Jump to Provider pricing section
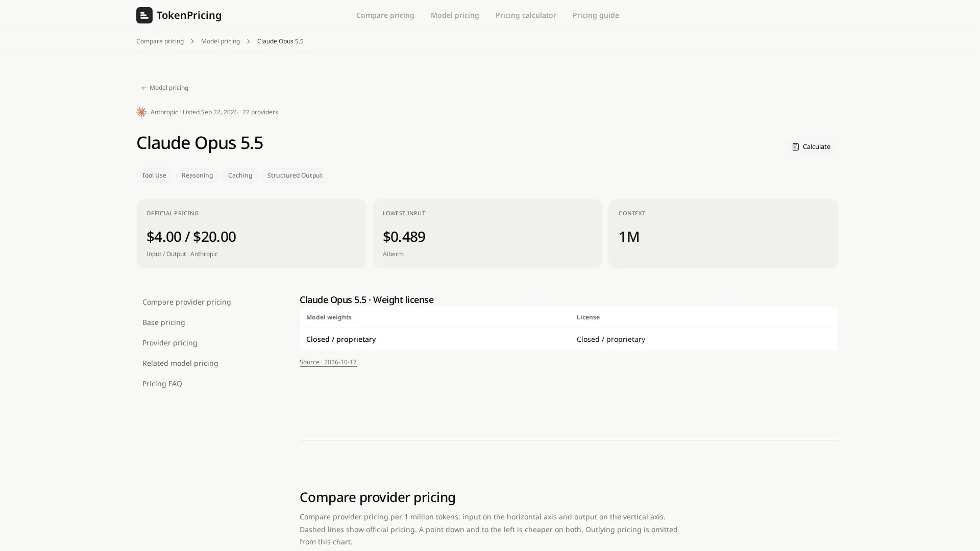The width and height of the screenshot is (980, 551). (169, 343)
